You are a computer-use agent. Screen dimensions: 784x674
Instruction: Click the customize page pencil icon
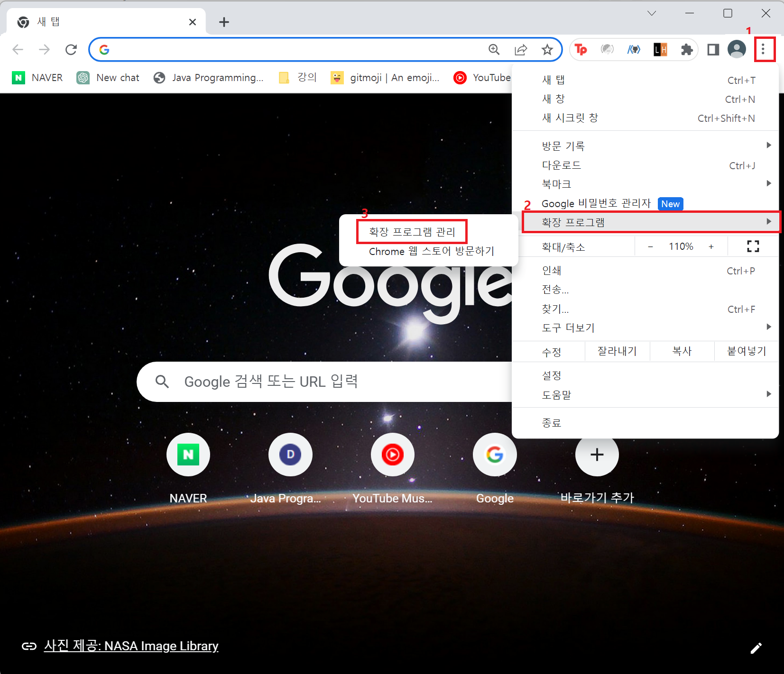pos(756,648)
